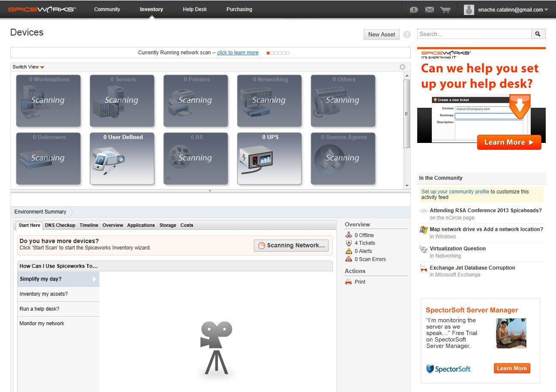
Task: Open the Community menu
Action: click(x=107, y=9)
